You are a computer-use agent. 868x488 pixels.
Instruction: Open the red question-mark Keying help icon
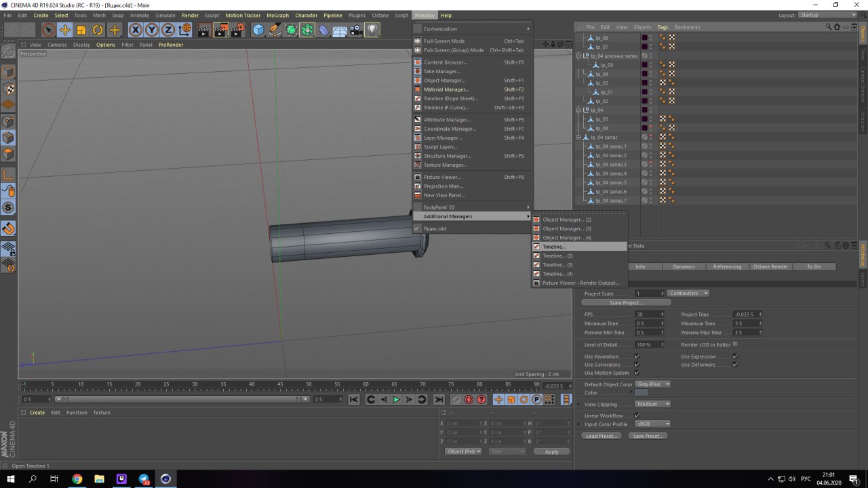[481, 400]
